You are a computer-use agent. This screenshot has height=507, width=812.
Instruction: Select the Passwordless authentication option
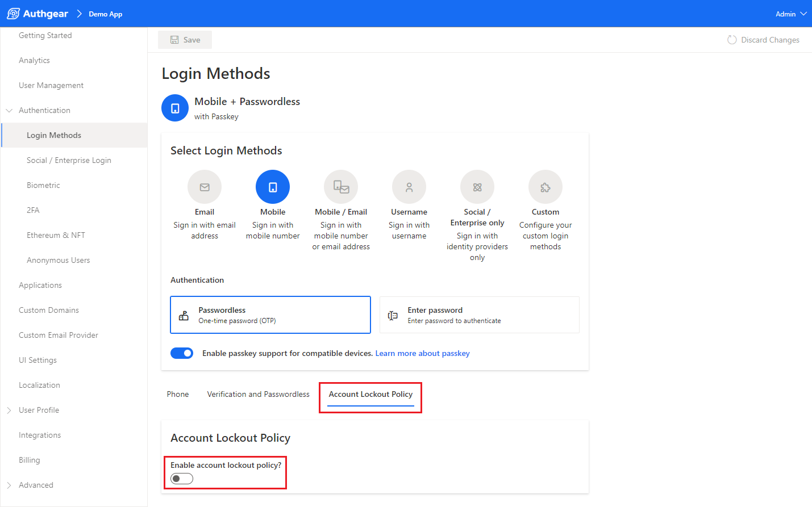270,315
